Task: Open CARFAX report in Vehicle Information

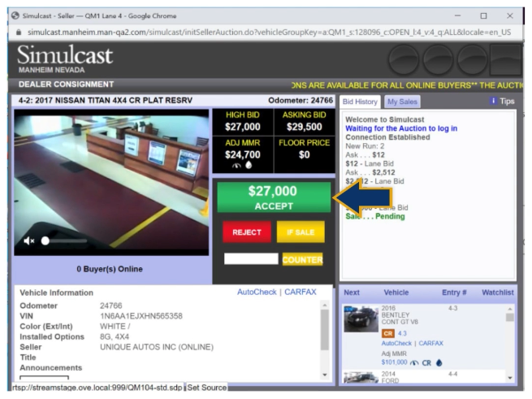Action: [301, 292]
